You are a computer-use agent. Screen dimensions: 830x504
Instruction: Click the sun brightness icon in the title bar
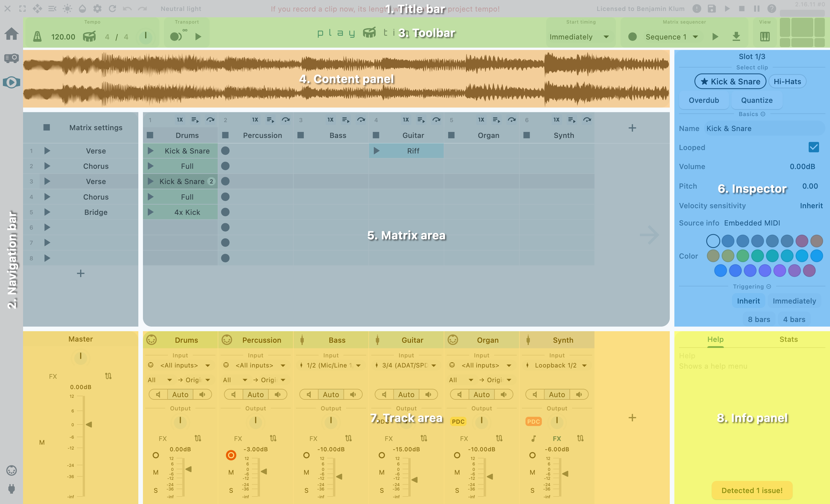[67, 9]
